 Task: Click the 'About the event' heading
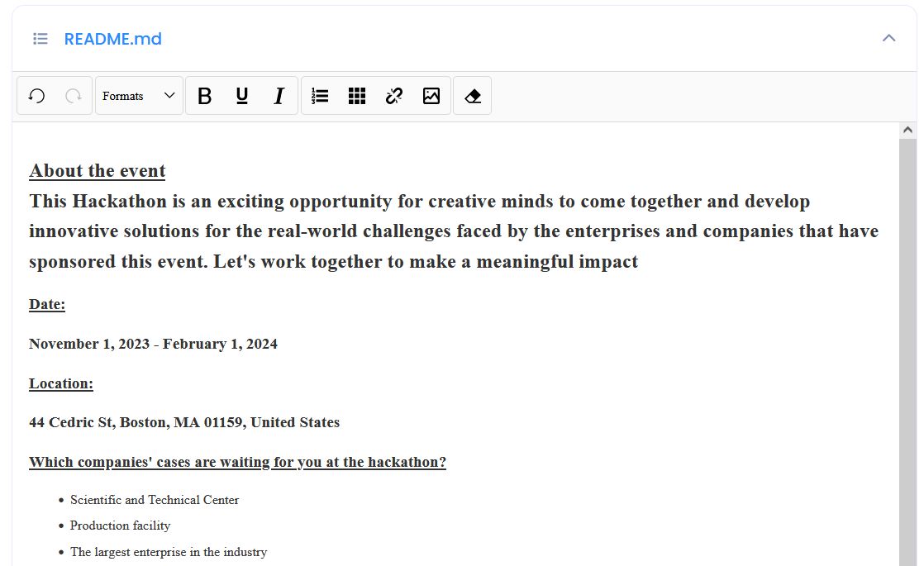point(98,171)
